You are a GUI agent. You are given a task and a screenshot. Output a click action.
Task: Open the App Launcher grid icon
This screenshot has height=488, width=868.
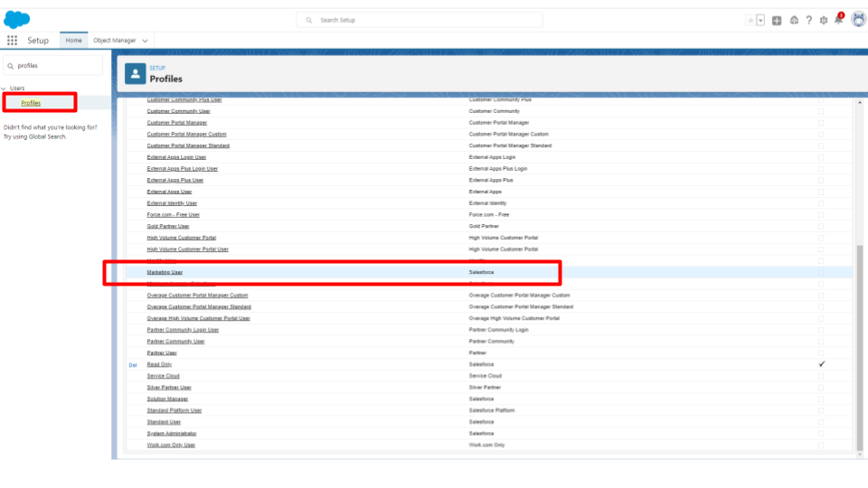pos(12,41)
